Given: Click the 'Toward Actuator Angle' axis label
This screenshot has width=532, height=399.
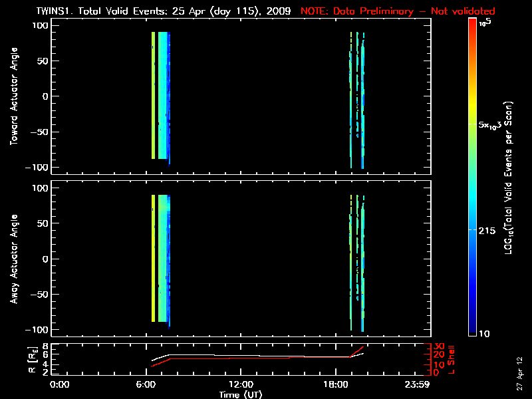Looking at the screenshot, I should (14, 97).
